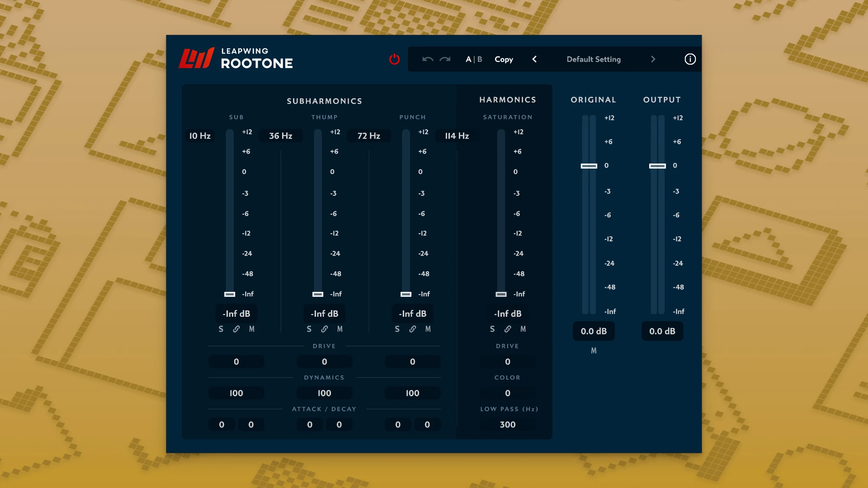Click the Punch Decay value field

[x=427, y=424]
